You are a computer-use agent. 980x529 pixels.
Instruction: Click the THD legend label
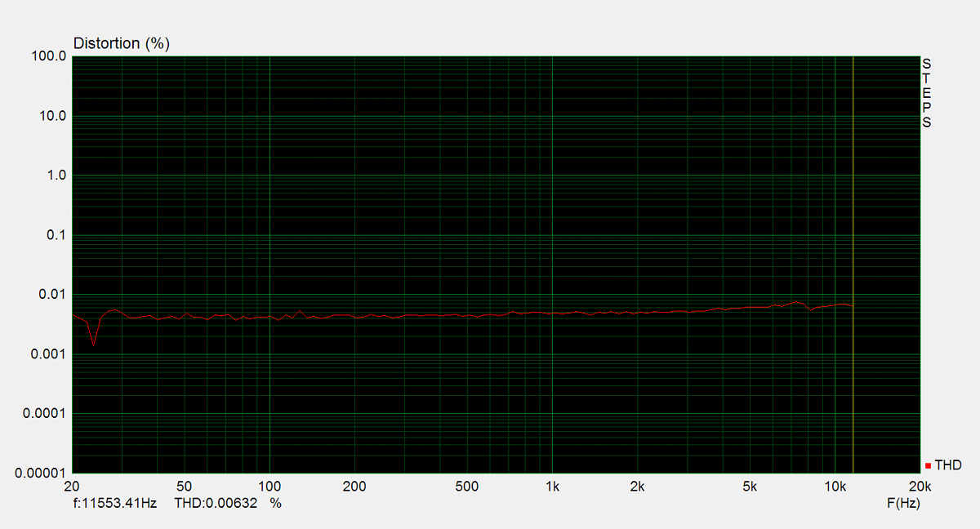[x=948, y=465]
